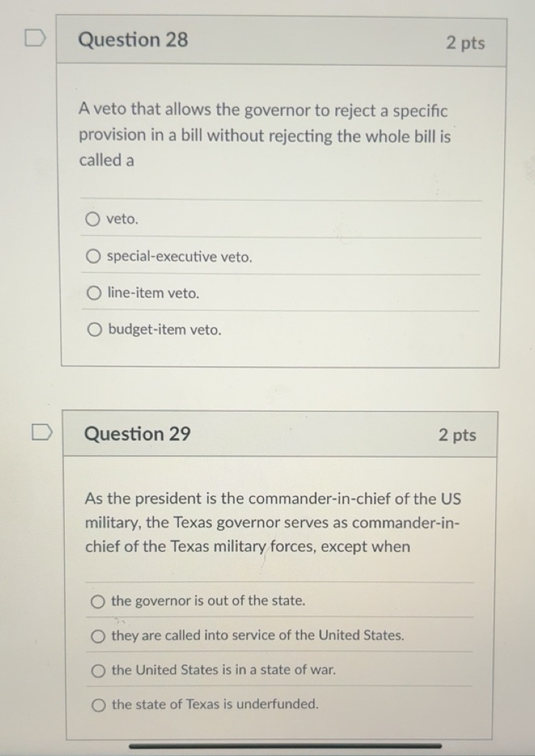Tap the home indicator bar at screen bottom
The width and height of the screenshot is (535, 756).
click(x=285, y=746)
